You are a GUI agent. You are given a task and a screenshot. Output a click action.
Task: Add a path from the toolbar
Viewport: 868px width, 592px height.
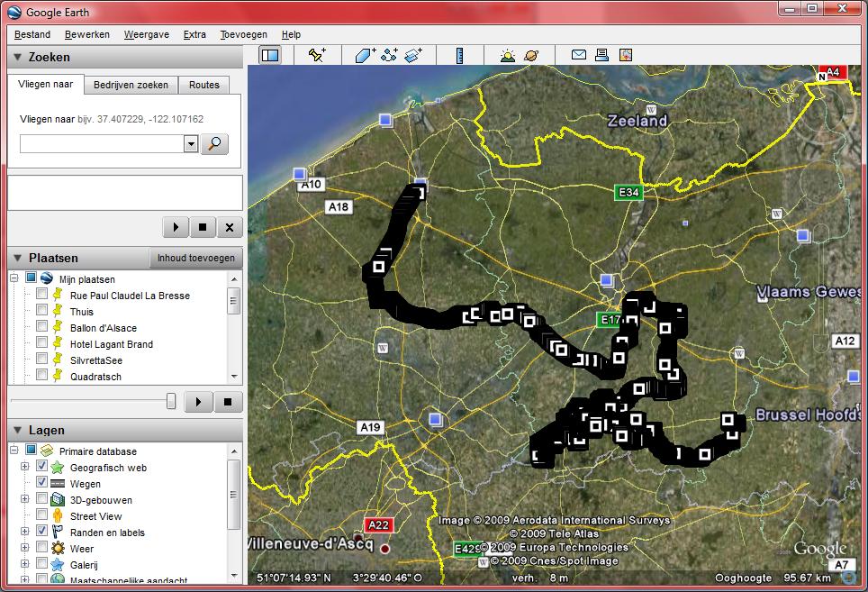tap(389, 55)
